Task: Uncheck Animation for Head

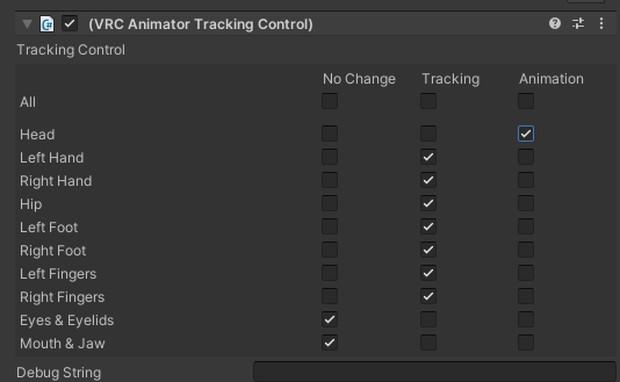Action: (526, 134)
